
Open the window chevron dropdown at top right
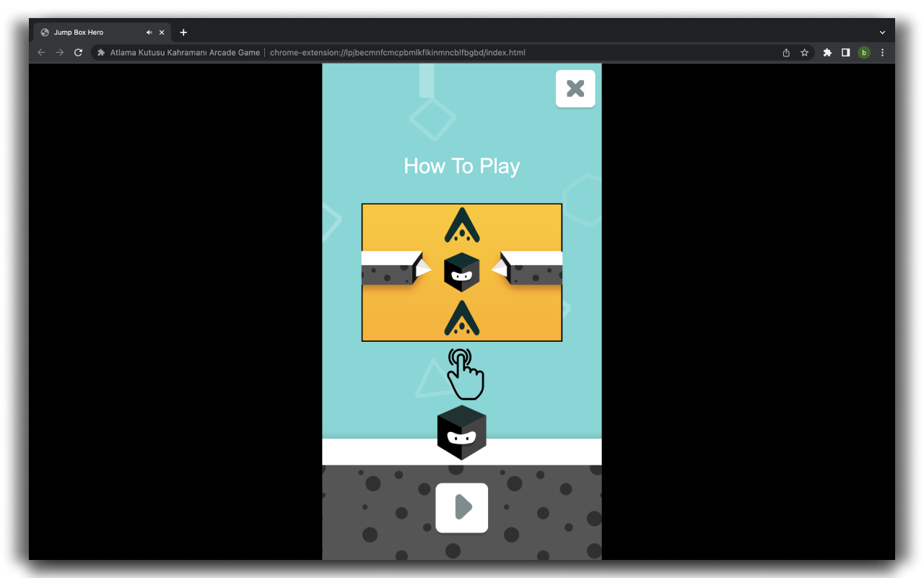[882, 32]
